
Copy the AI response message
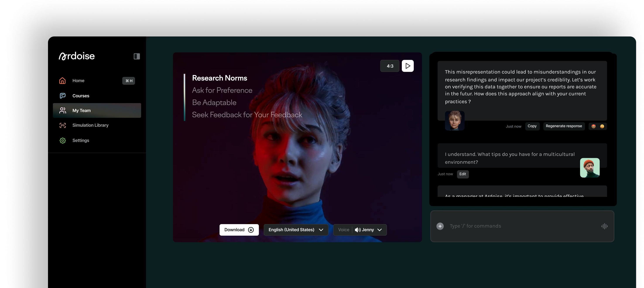pos(532,126)
